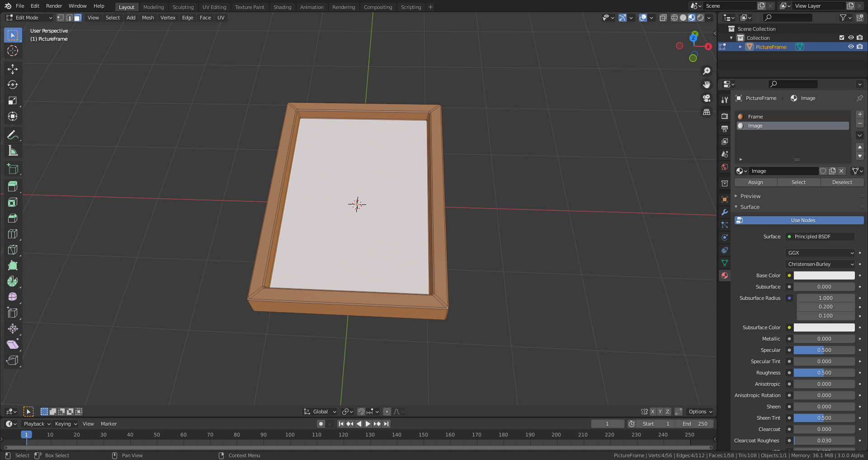The image size is (868, 460).
Task: Select the Poly Build tool
Action: pos(13,266)
